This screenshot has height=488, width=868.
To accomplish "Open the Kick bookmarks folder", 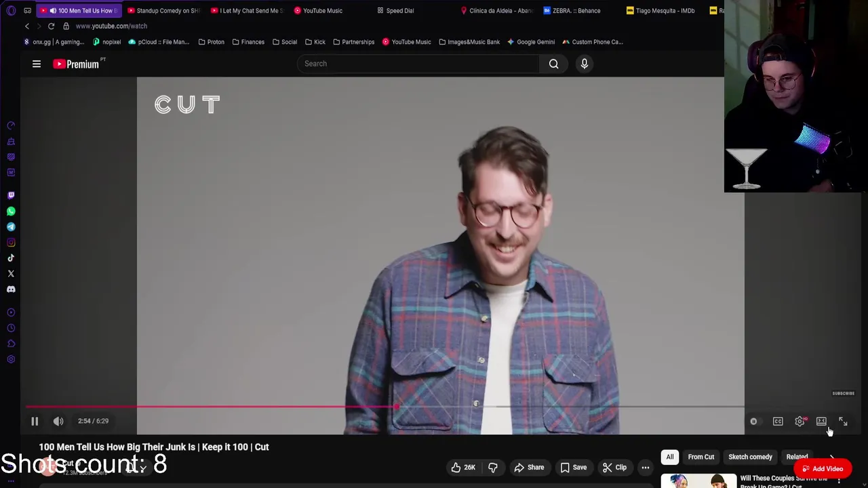I will (x=315, y=42).
